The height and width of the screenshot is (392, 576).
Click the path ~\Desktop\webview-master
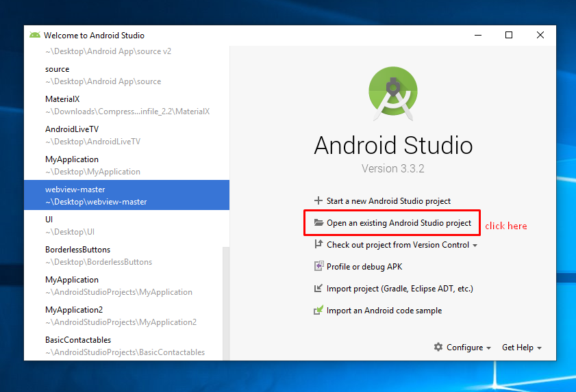pos(96,202)
